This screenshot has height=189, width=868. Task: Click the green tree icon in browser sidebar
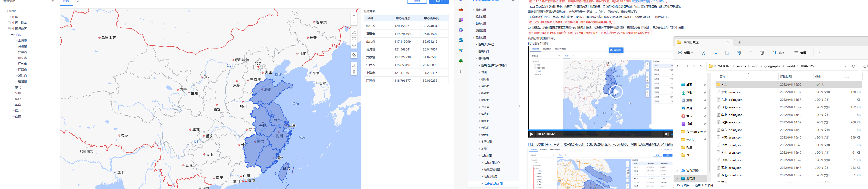(x=461, y=61)
